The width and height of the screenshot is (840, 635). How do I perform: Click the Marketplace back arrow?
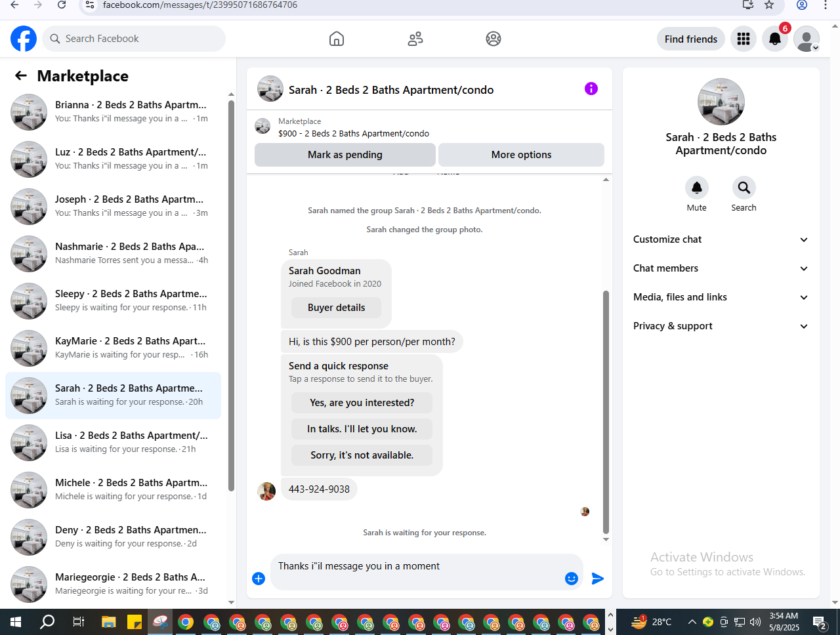point(21,76)
